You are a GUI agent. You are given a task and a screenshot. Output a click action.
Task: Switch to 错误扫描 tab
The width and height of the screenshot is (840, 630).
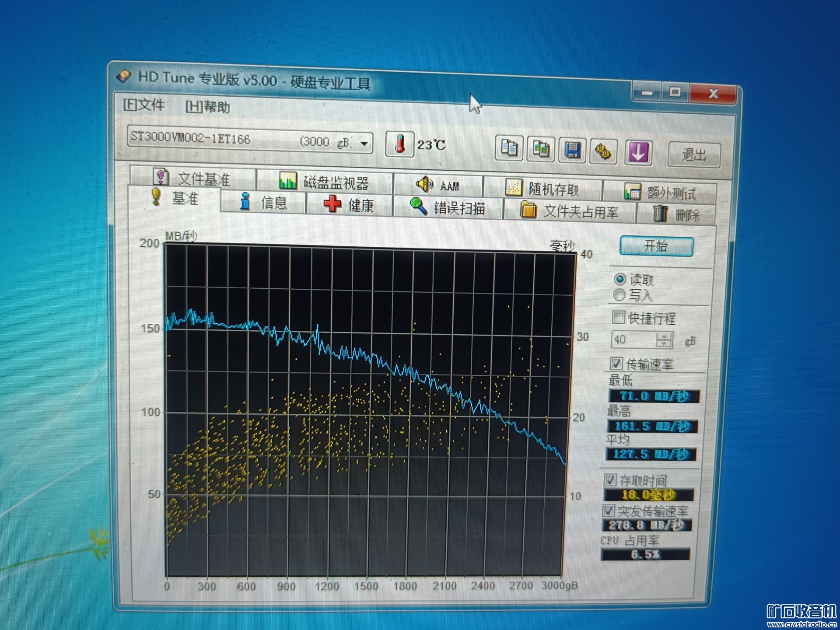click(x=448, y=208)
